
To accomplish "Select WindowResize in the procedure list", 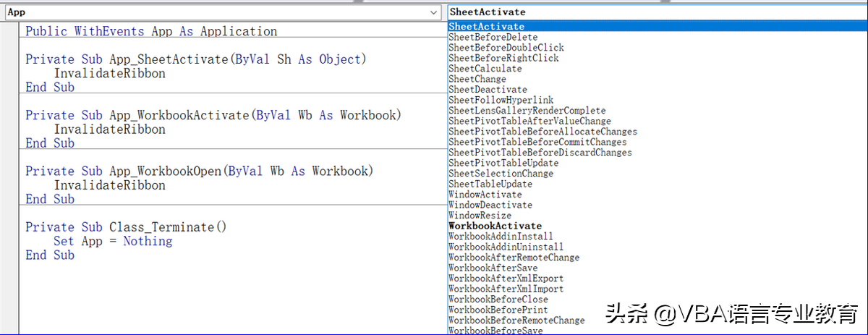I will (480, 216).
